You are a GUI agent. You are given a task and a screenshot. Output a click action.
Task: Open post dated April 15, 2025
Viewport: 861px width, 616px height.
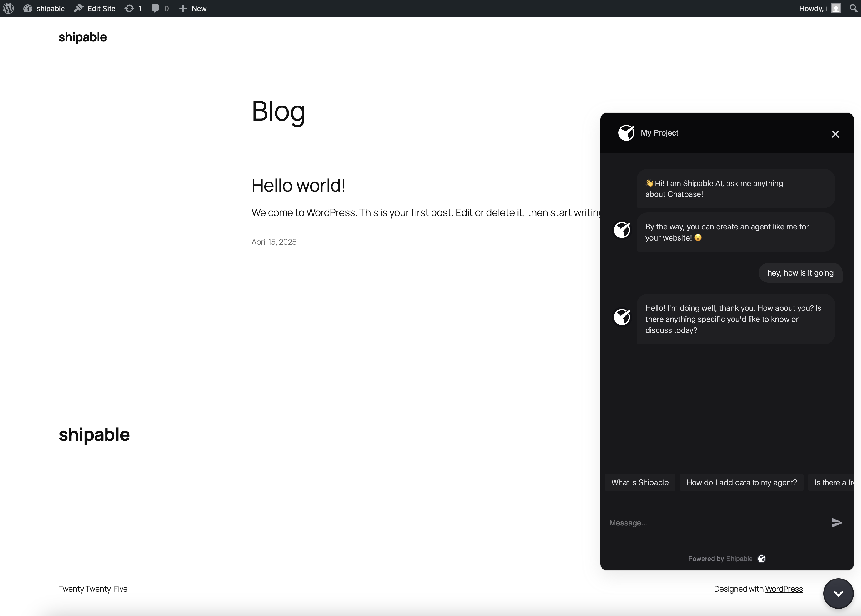coord(274,242)
